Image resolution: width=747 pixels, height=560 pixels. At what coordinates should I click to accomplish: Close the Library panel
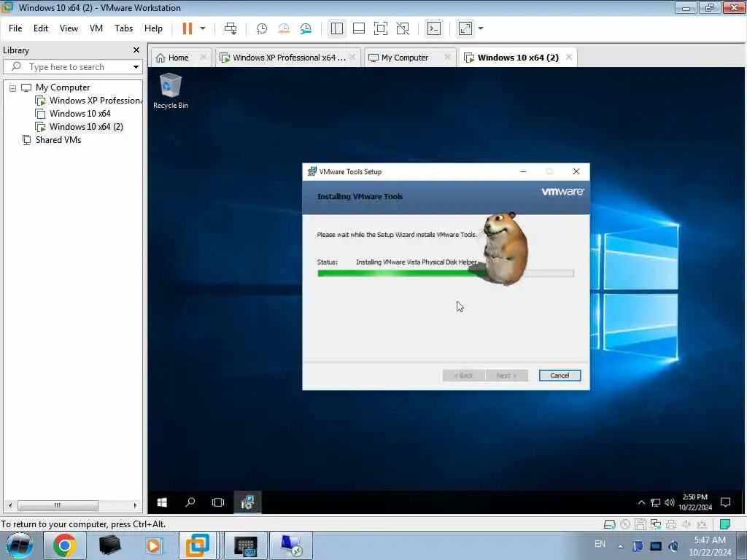point(136,50)
